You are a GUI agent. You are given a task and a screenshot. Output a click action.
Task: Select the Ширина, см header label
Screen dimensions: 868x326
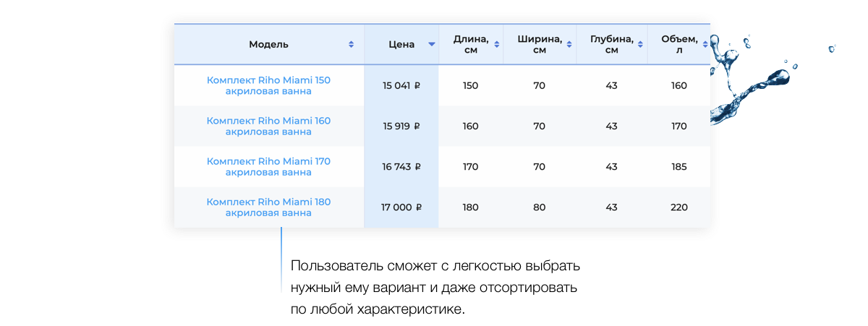click(x=539, y=45)
